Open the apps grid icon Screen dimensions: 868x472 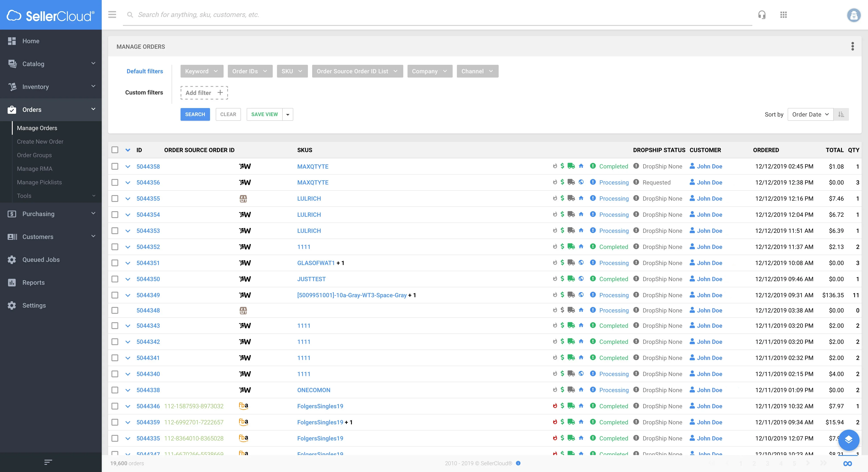pos(783,15)
